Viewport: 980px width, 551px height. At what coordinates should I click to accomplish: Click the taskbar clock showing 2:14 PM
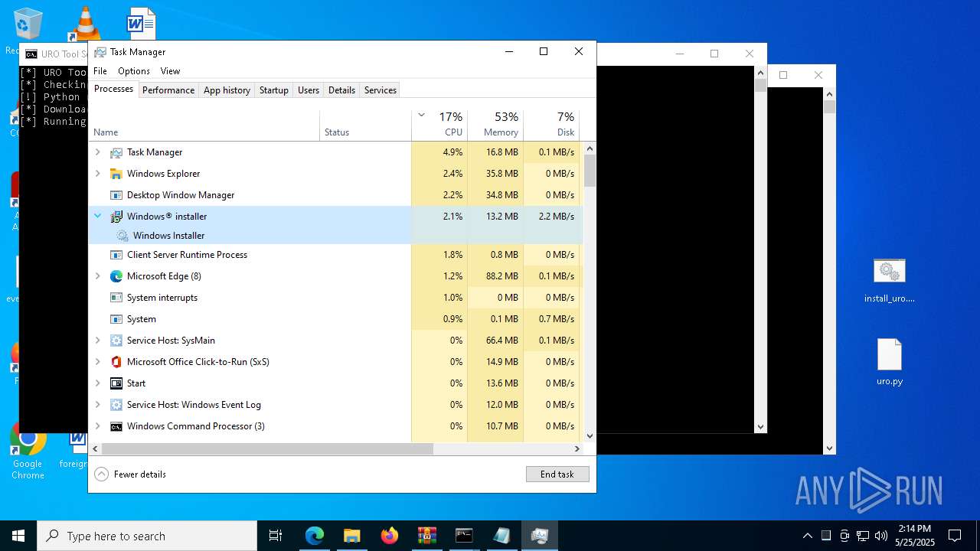(915, 535)
